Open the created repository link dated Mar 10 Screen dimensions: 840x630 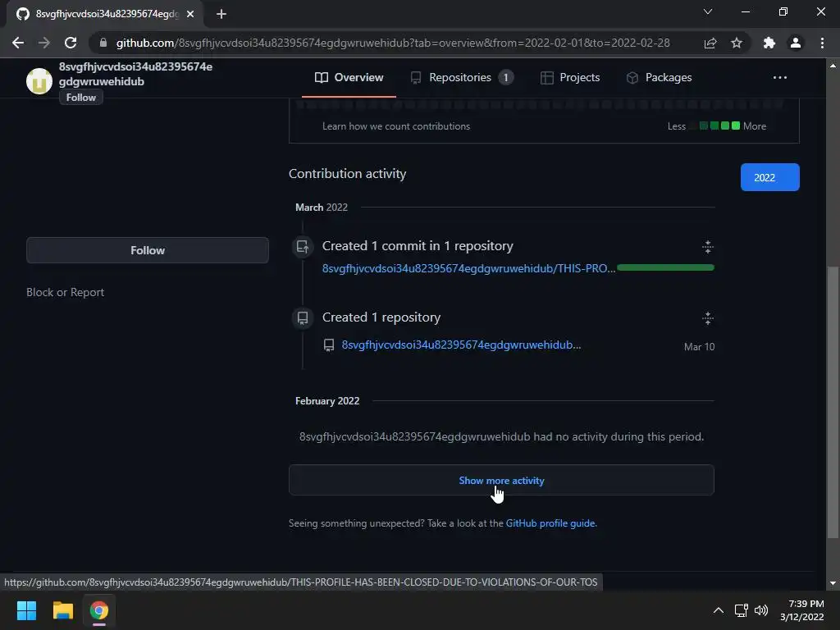click(x=461, y=345)
